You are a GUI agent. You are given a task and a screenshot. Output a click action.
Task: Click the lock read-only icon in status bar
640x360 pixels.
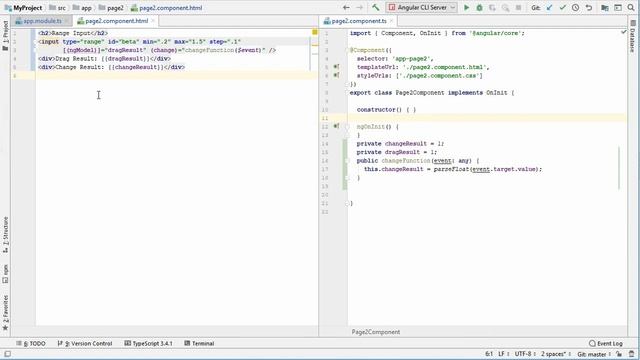tap(619, 354)
